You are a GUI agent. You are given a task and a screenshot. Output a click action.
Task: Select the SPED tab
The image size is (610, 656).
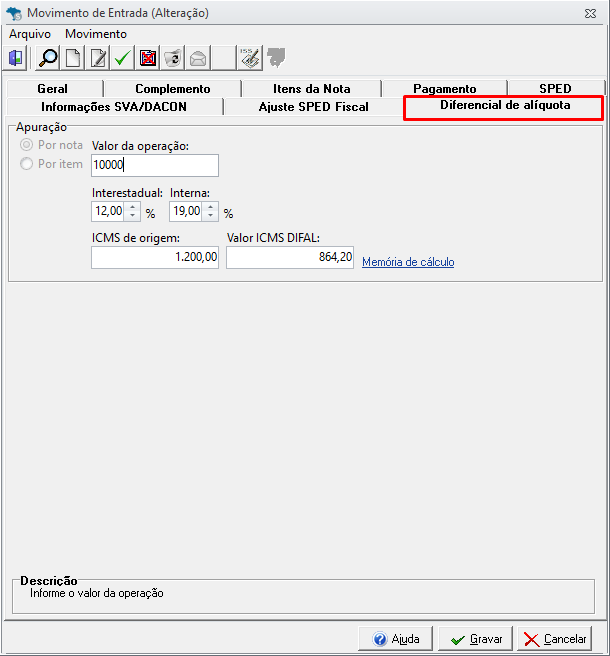tap(556, 89)
